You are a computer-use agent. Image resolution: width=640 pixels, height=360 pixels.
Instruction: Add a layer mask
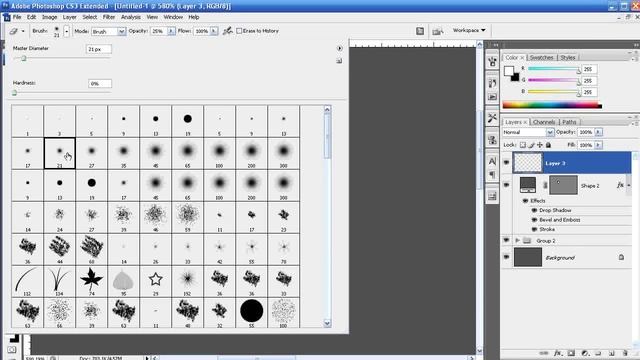tap(571, 353)
